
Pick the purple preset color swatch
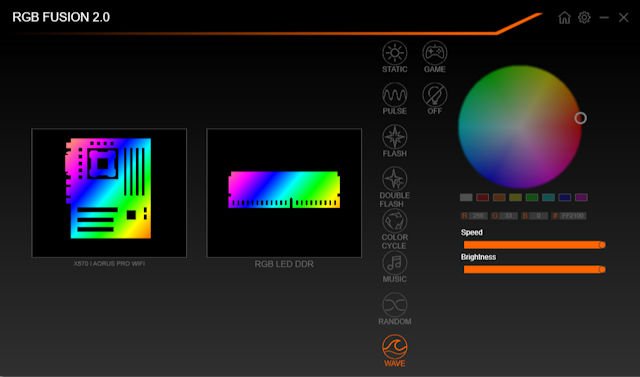[x=581, y=197]
